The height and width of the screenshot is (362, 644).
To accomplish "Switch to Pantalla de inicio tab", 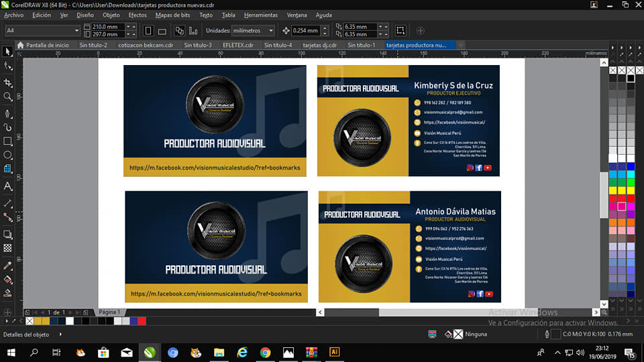I will coord(43,45).
